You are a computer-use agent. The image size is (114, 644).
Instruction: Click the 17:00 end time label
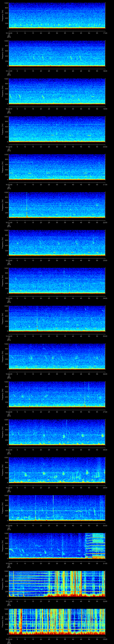(x=105, y=33)
